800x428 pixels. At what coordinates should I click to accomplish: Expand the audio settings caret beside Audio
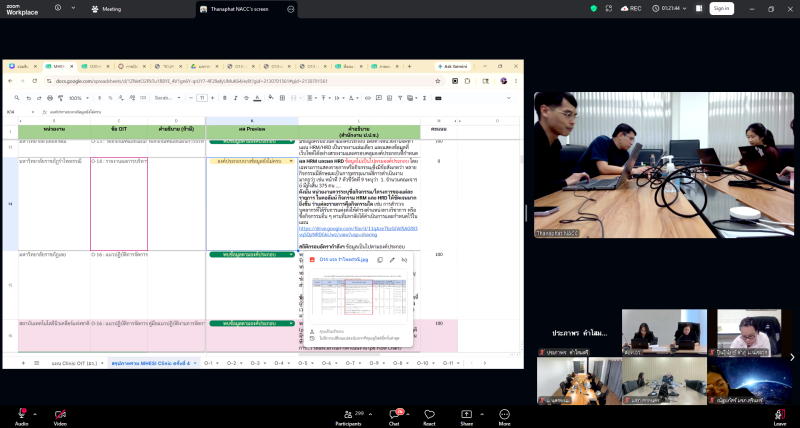click(x=35, y=414)
